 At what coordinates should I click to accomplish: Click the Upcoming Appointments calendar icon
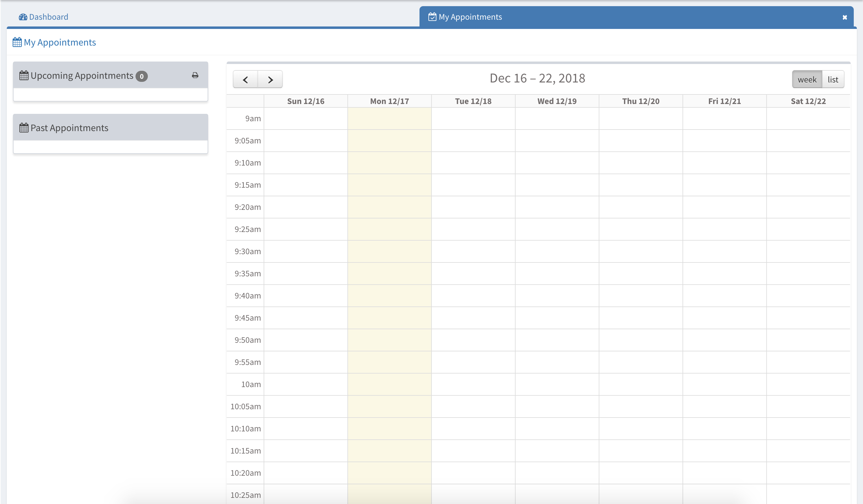click(24, 76)
